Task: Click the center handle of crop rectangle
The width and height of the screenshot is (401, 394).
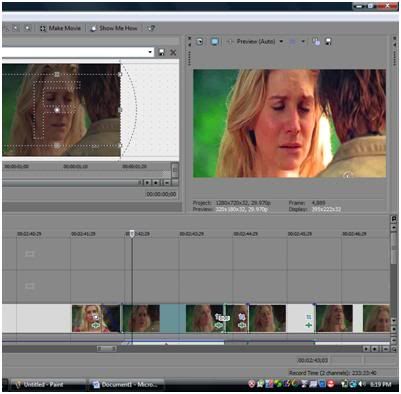Action: pyautogui.click(x=57, y=110)
